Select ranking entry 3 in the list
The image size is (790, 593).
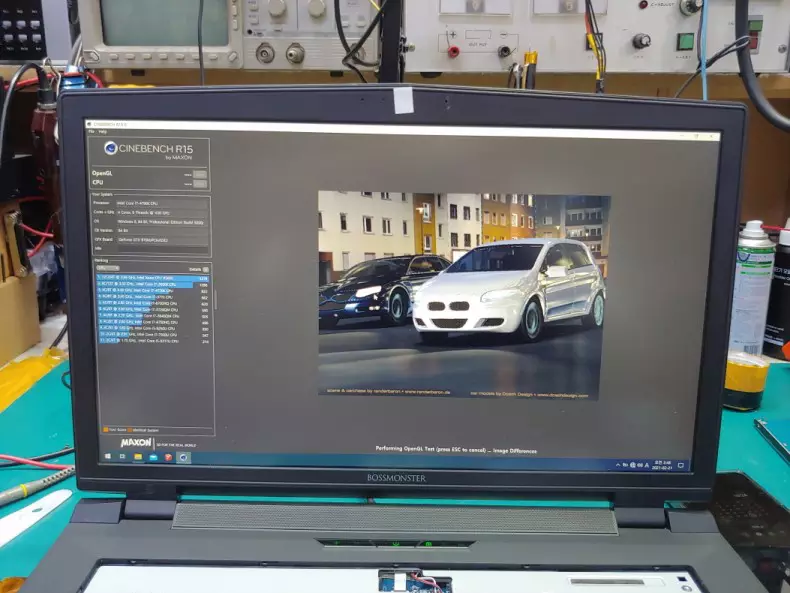[x=153, y=291]
